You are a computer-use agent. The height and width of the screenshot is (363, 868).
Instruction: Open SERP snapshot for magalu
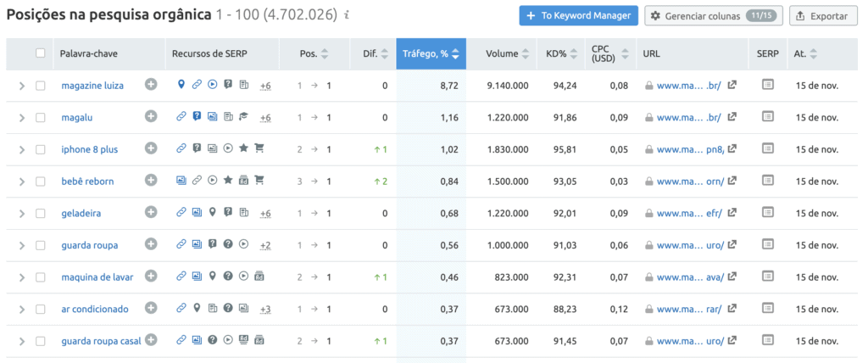click(768, 116)
